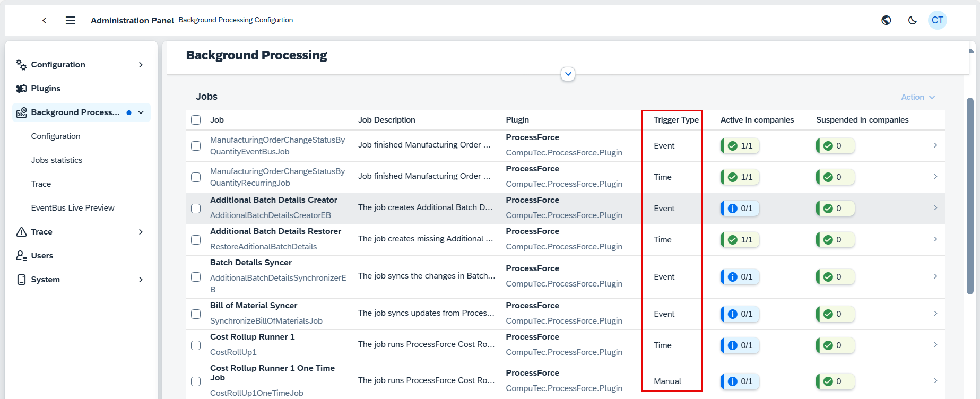Check the Additional Batch Details Creator row checkbox

[x=196, y=209]
